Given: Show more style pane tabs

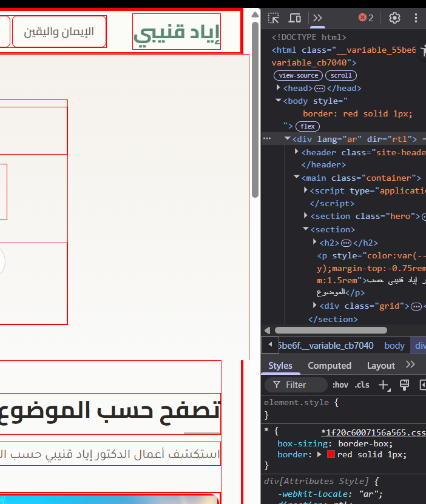Looking at the screenshot, I should [410, 365].
